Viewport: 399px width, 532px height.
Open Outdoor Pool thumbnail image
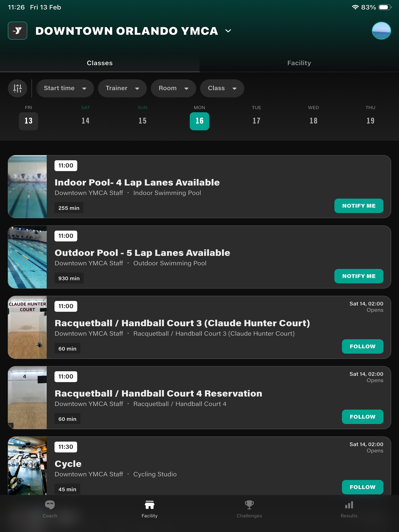(x=27, y=257)
